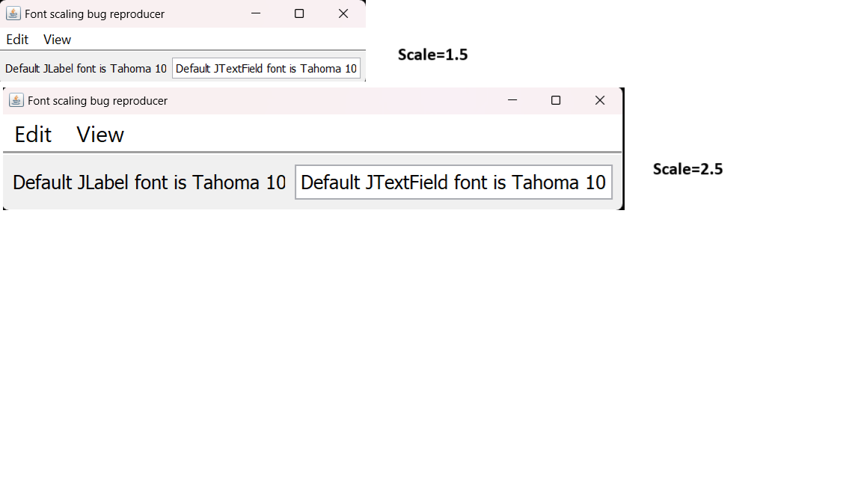Open the Edit menu in the larger window
The image size is (855, 504).
coord(33,135)
